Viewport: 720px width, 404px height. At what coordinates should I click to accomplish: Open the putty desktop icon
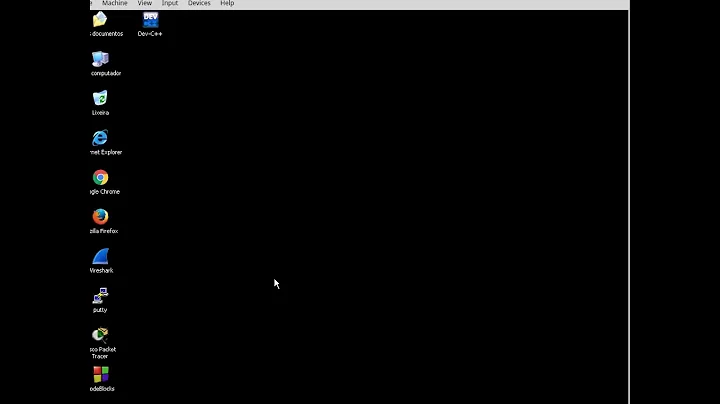(x=100, y=296)
